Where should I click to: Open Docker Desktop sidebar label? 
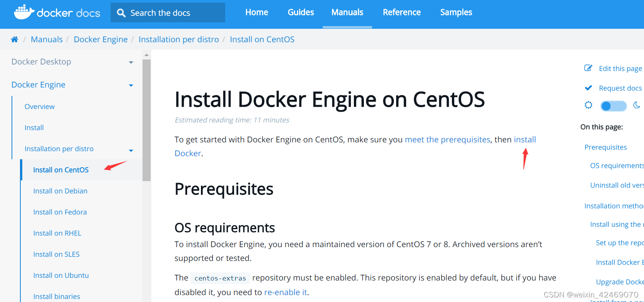tap(41, 62)
